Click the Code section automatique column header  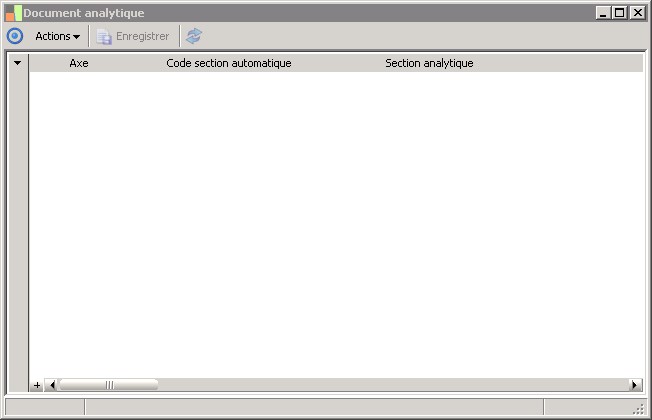(229, 63)
